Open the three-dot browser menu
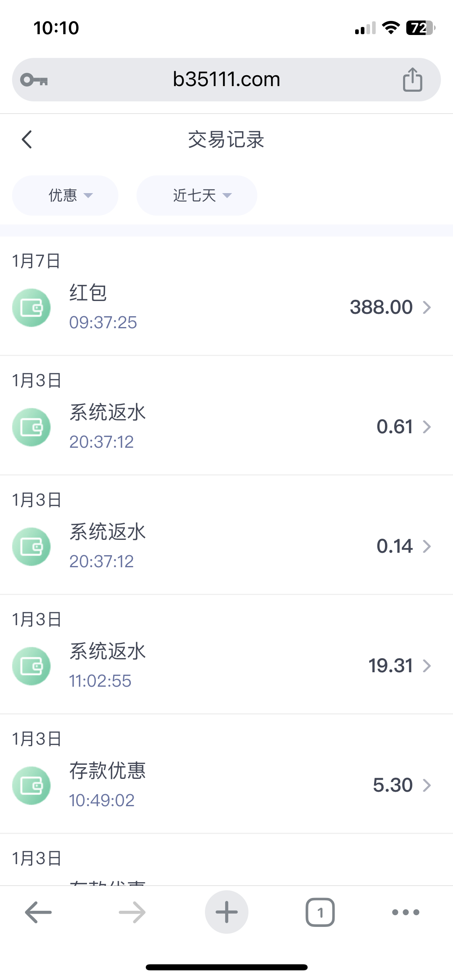The height and width of the screenshot is (980, 453). 405,912
